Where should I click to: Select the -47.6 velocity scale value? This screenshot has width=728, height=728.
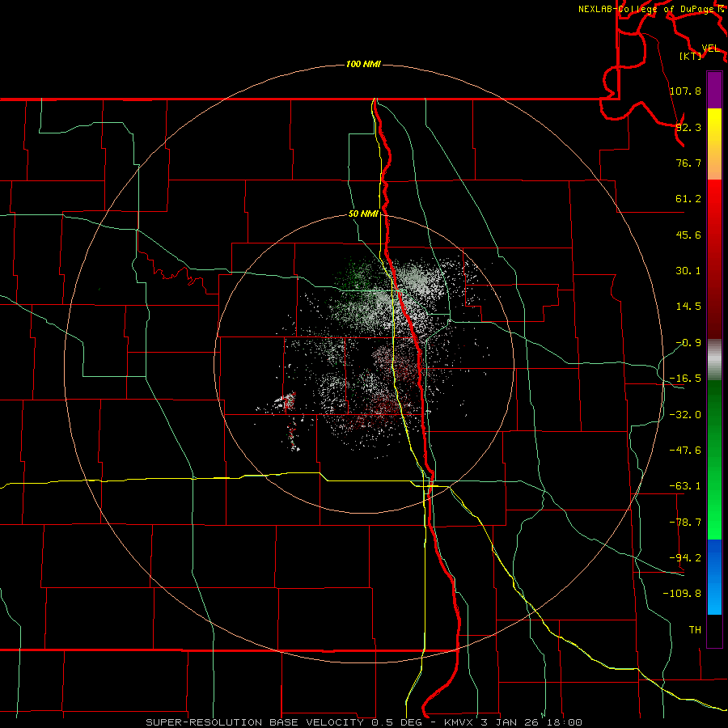click(685, 451)
